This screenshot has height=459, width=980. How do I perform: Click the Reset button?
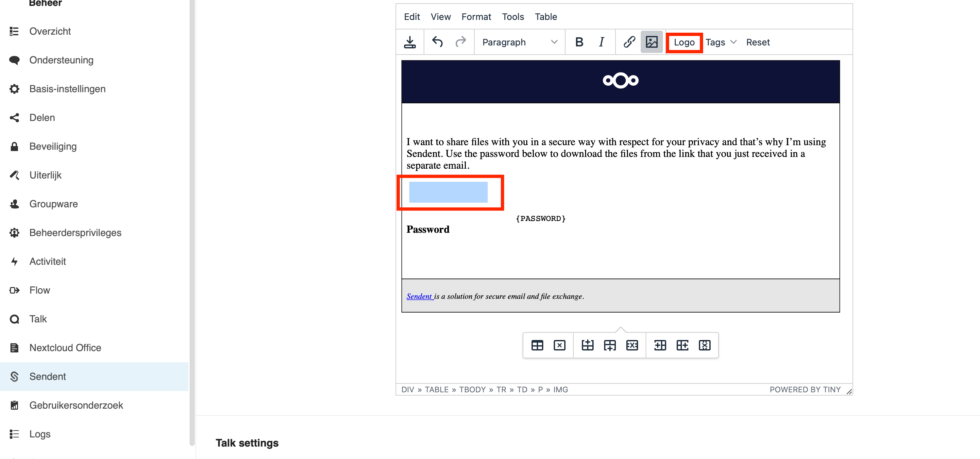pyautogui.click(x=757, y=42)
